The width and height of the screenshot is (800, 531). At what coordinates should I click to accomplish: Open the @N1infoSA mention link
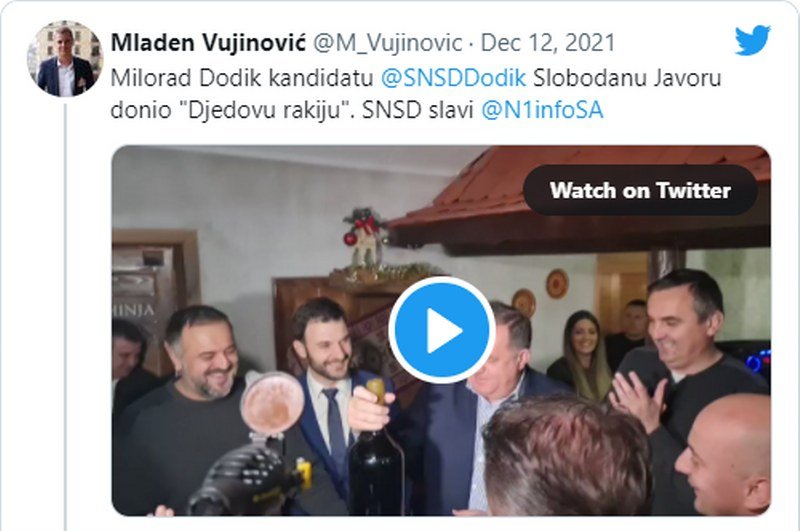(542, 110)
